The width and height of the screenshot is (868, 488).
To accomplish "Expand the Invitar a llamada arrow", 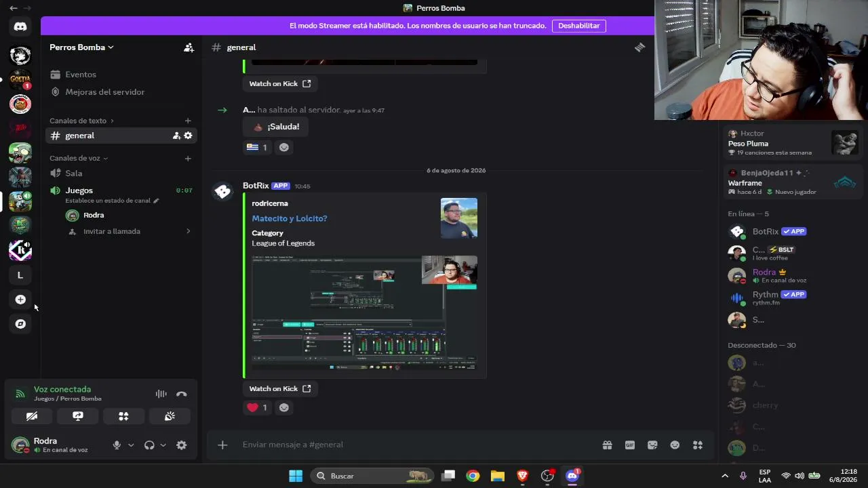I will [x=188, y=231].
